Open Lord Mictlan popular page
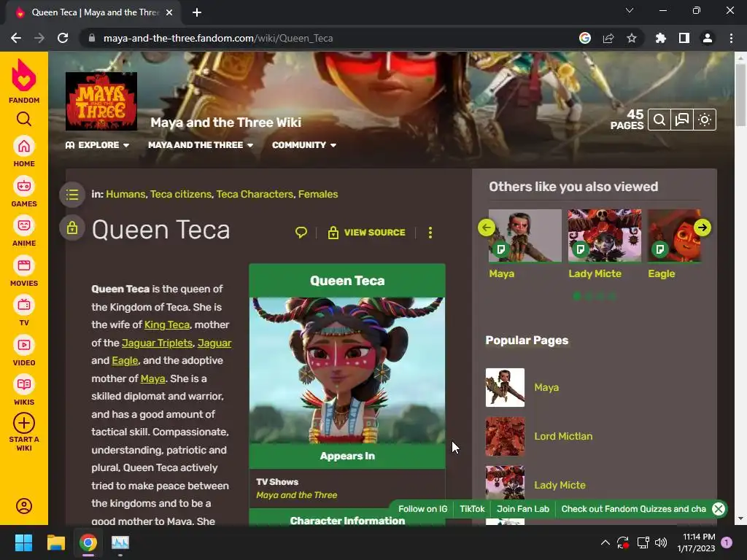The image size is (747, 560). [563, 436]
